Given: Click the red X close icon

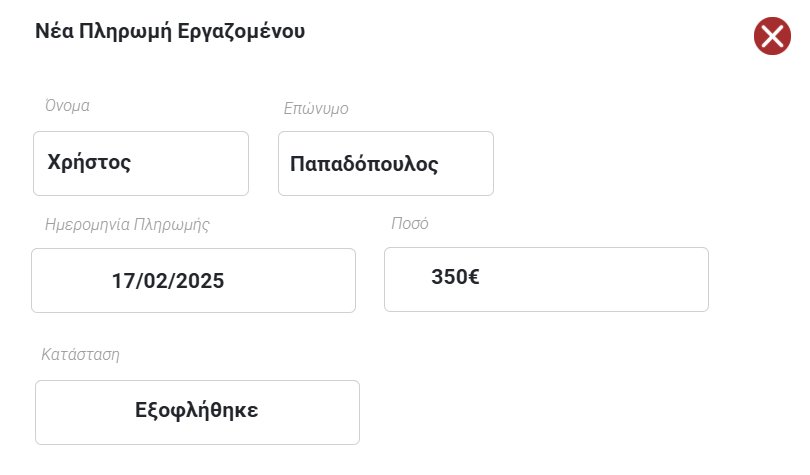Looking at the screenshot, I should tap(772, 37).
